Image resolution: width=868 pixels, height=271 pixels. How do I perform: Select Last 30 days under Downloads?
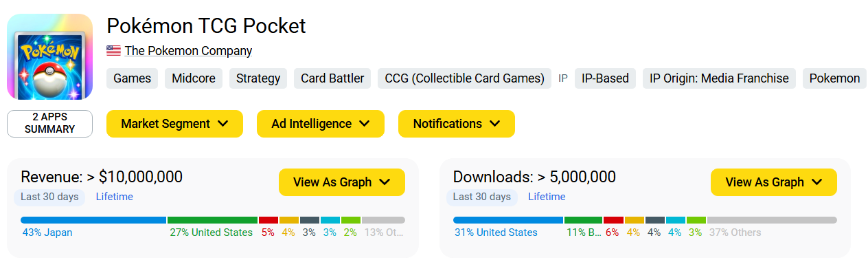(x=482, y=197)
